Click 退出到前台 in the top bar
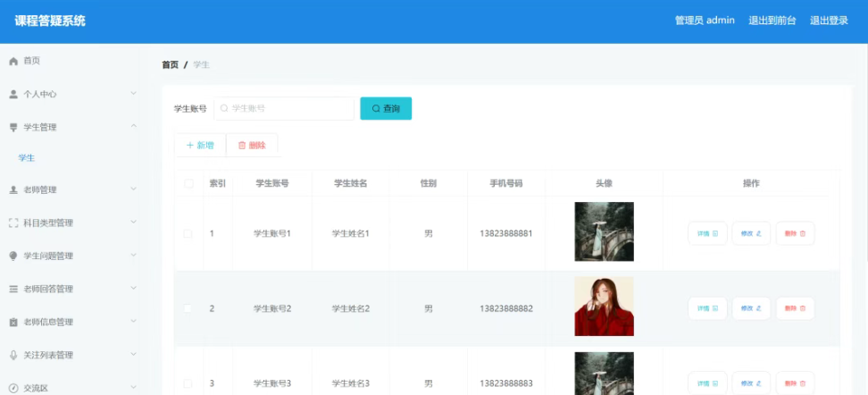868x395 pixels. (x=772, y=21)
